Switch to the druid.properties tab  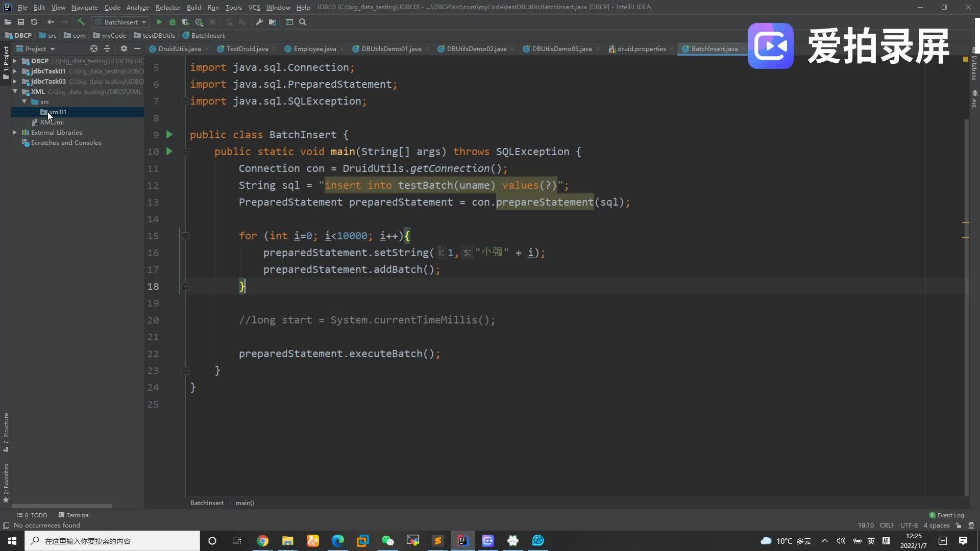642,48
